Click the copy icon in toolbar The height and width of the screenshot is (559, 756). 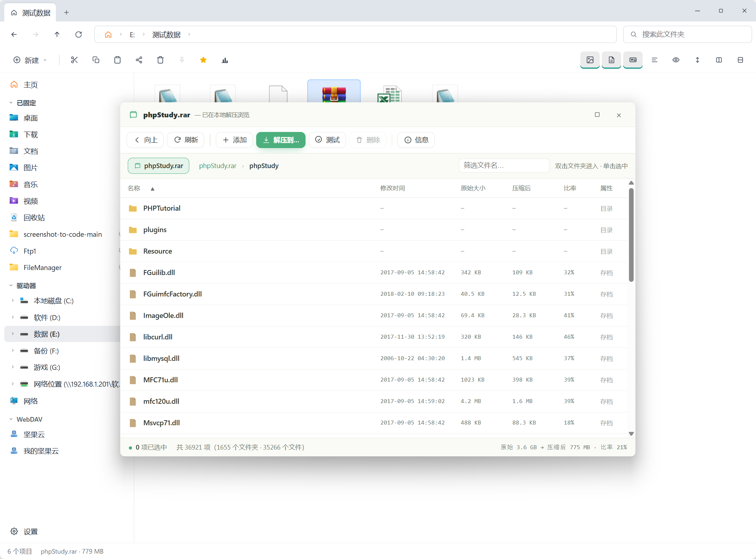[96, 60]
